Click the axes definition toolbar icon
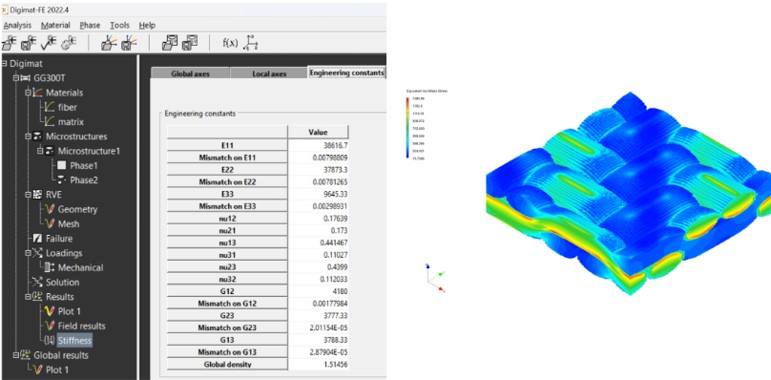Screen dimensions: 771x380 (251, 43)
